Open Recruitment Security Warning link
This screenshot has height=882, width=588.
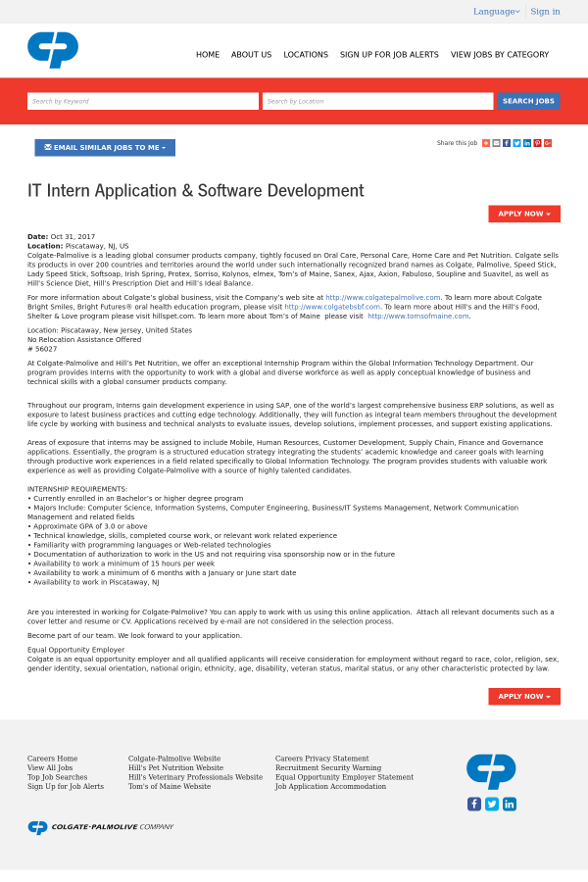(328, 767)
